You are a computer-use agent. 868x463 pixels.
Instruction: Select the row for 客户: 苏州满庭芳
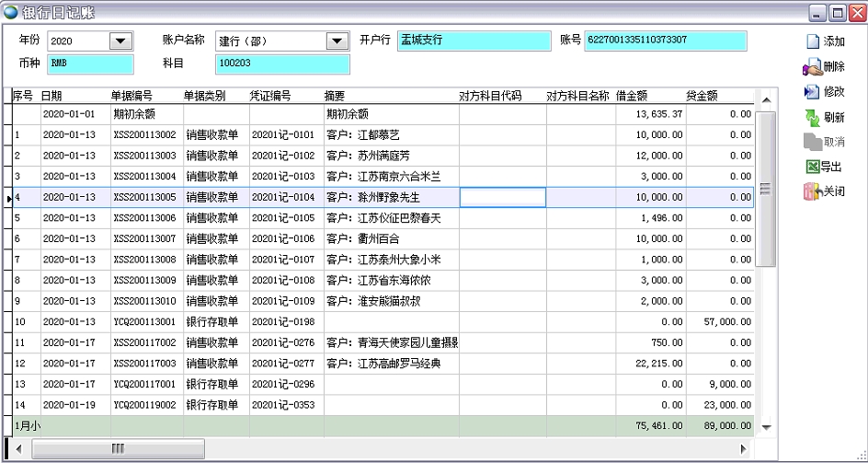click(368, 156)
